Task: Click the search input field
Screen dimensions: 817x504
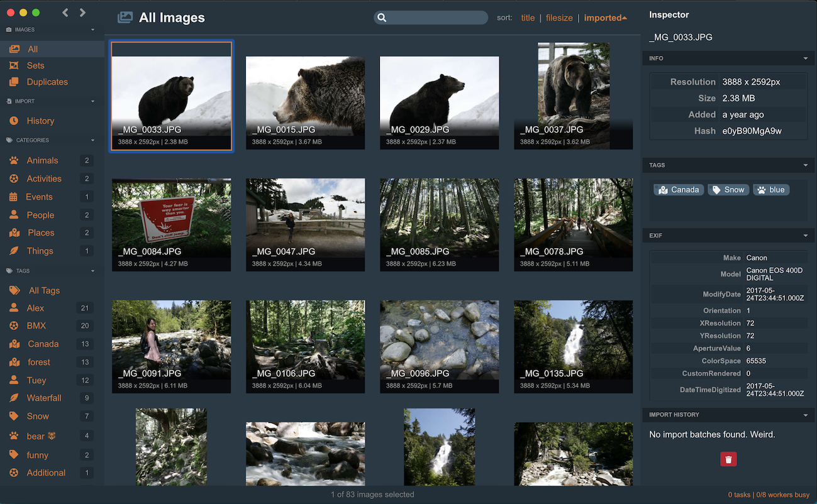Action: 431,18
